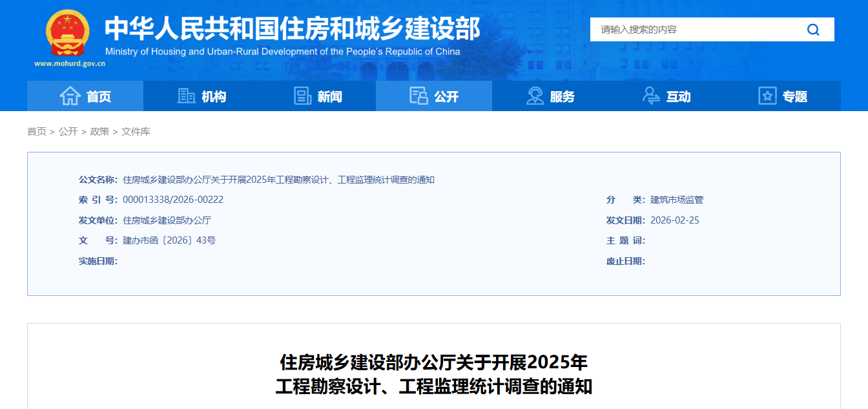Click the home icon on 首页 tab

click(x=72, y=96)
